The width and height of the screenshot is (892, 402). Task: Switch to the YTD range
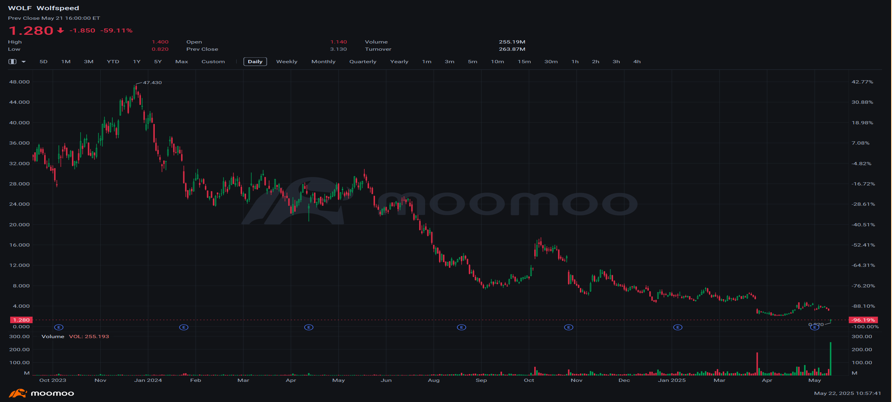point(113,61)
